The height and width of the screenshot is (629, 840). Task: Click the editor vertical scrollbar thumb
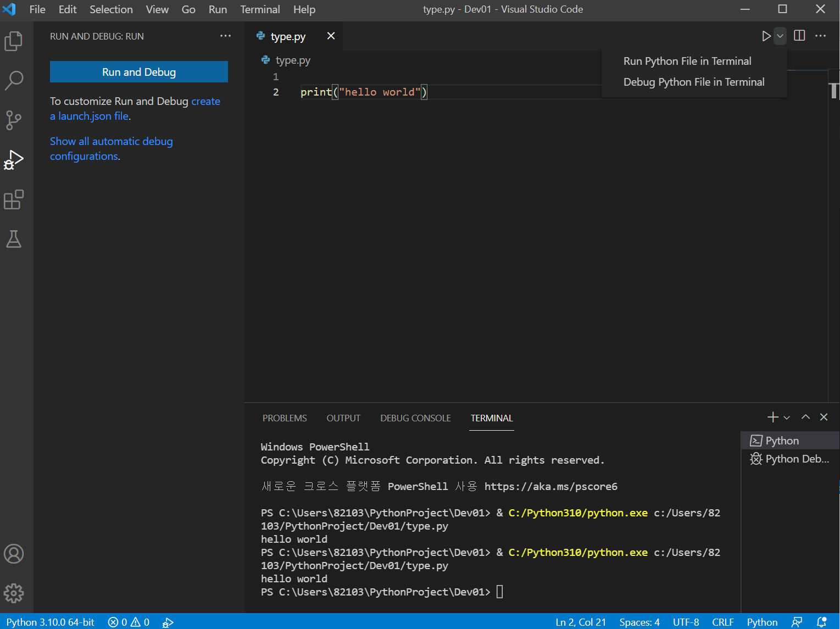(x=834, y=90)
